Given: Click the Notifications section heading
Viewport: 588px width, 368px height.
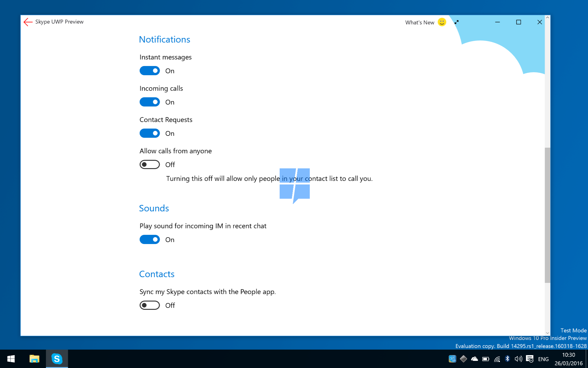Looking at the screenshot, I should point(164,39).
